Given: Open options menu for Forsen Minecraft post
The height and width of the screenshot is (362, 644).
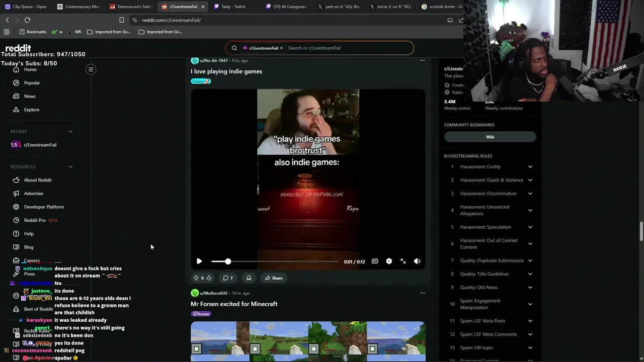Looking at the screenshot, I should pyautogui.click(x=423, y=293).
